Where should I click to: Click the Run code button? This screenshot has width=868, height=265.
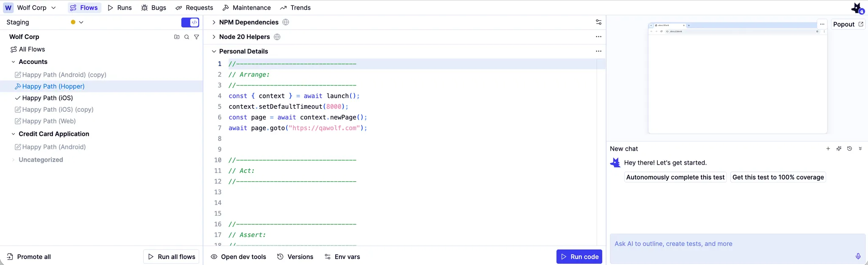pyautogui.click(x=579, y=257)
